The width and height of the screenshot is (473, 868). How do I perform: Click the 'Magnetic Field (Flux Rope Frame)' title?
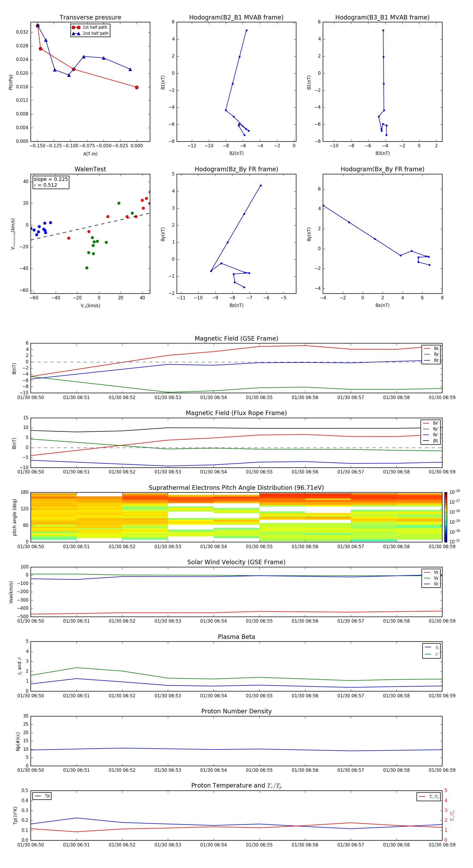tap(236, 413)
